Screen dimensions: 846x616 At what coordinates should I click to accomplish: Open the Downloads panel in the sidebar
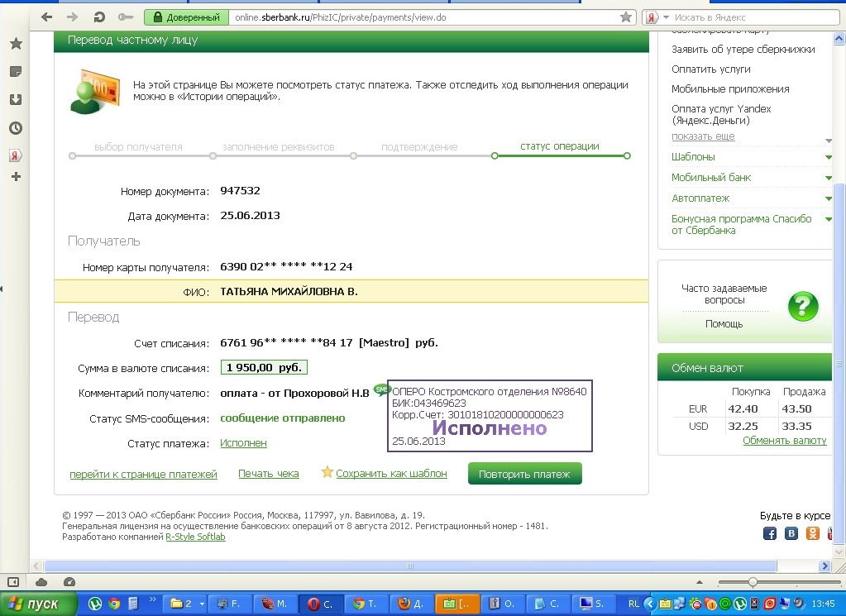(x=16, y=99)
